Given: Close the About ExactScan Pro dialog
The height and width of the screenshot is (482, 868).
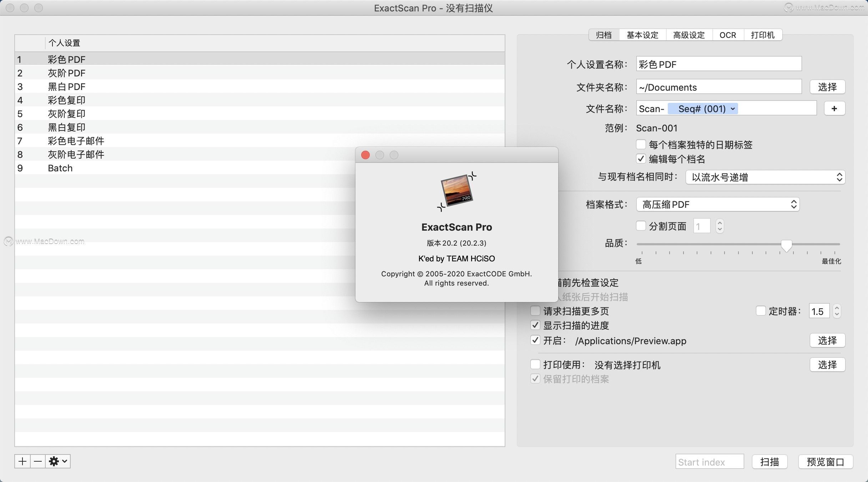Looking at the screenshot, I should [x=365, y=155].
